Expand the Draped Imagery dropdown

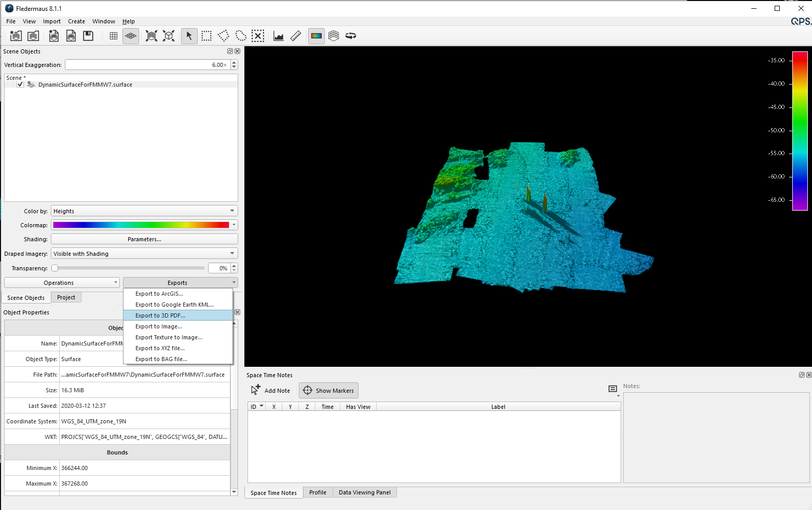click(x=144, y=254)
